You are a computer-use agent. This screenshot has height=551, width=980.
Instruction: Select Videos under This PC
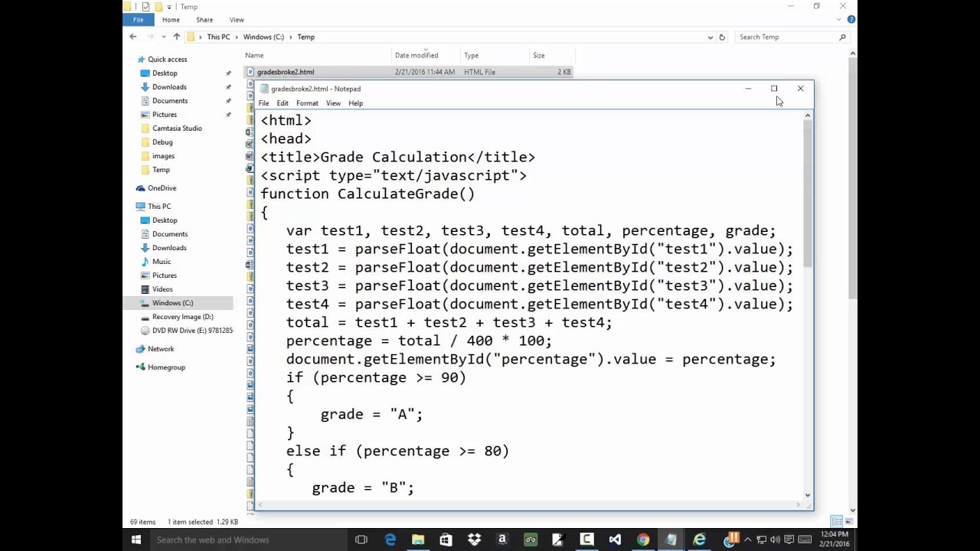(162, 289)
